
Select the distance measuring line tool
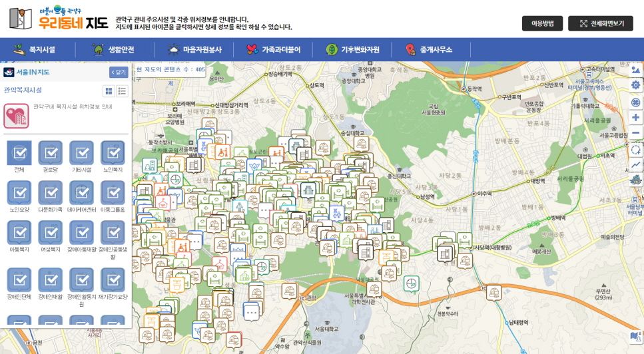pyautogui.click(x=636, y=165)
